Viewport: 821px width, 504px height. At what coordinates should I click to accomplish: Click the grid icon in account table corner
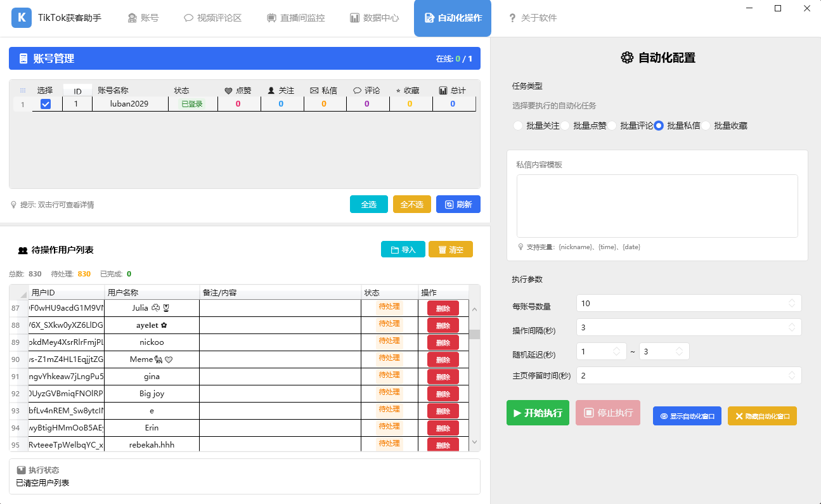pyautogui.click(x=23, y=91)
